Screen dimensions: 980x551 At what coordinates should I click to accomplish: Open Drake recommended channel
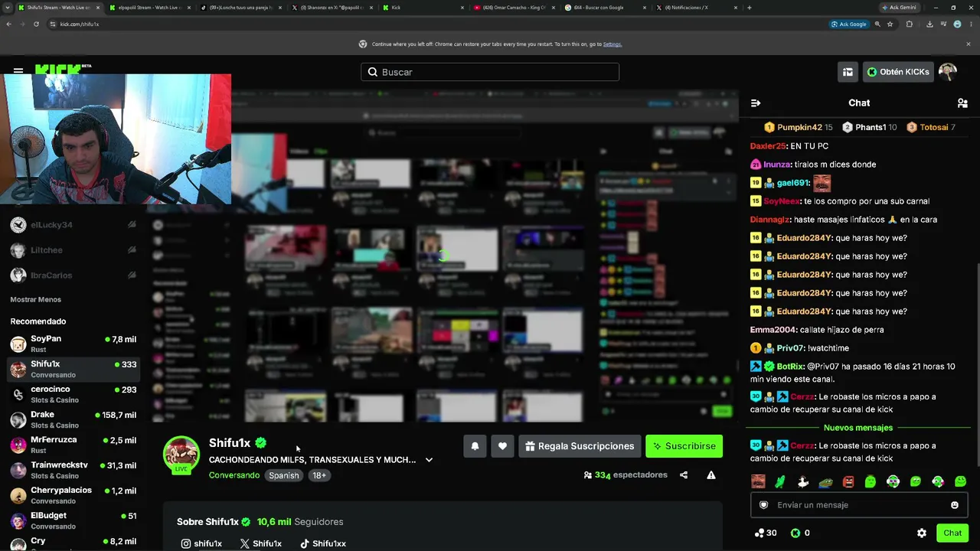(x=73, y=419)
